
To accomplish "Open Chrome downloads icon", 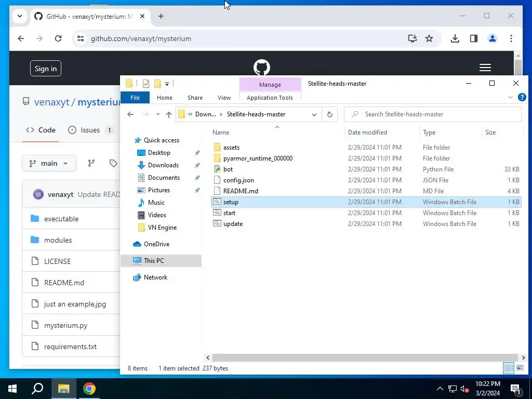I will [x=455, y=38].
